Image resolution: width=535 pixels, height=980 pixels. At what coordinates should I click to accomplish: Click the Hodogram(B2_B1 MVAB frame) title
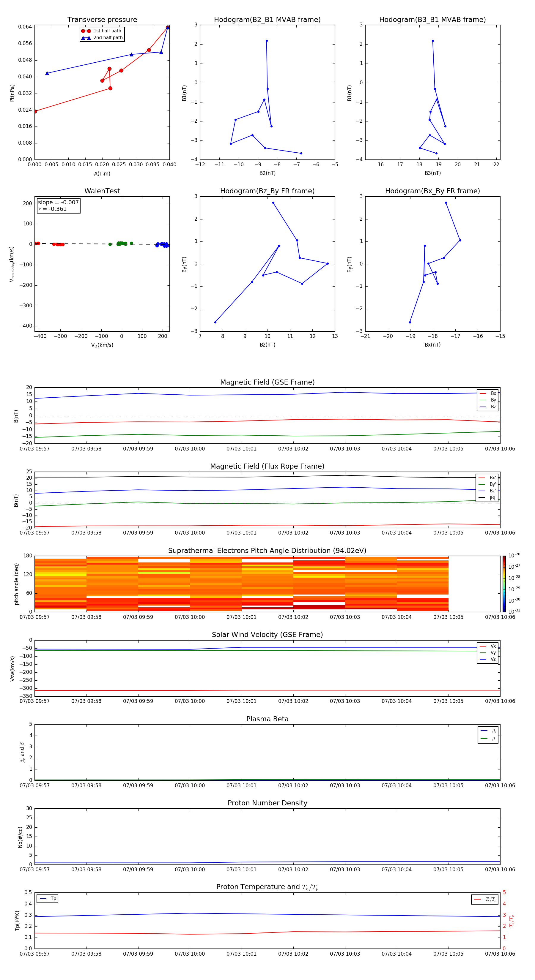click(x=267, y=19)
